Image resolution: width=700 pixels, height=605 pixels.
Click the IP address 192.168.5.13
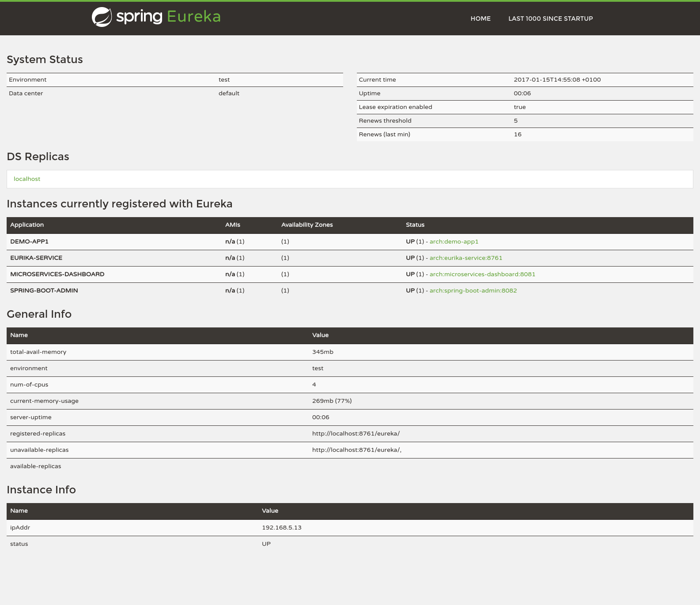tap(282, 527)
